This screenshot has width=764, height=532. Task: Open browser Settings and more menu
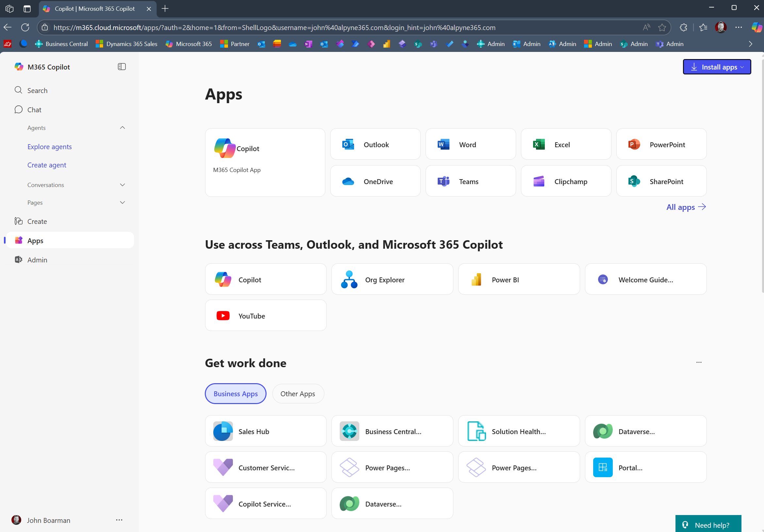739,27
